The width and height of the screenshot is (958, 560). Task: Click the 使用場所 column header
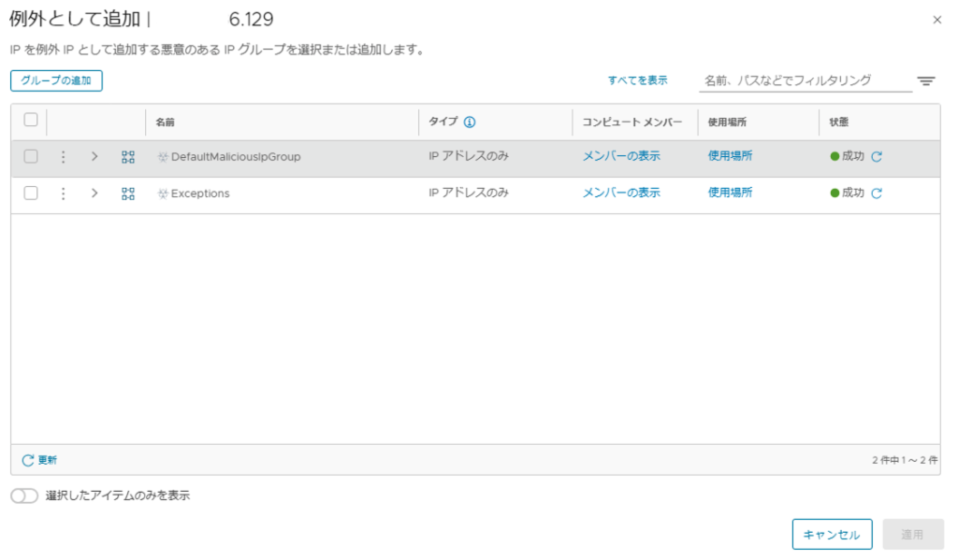(x=727, y=122)
